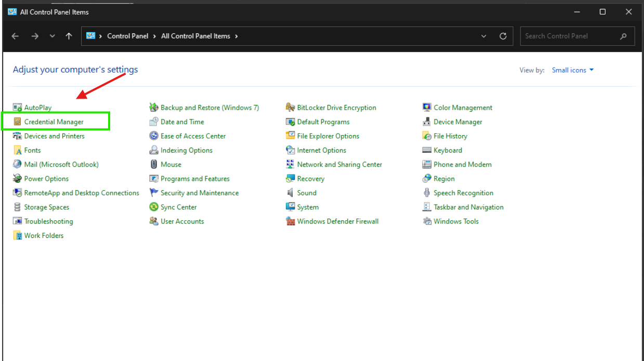Open User Accounts
The image size is (644, 361).
182,221
